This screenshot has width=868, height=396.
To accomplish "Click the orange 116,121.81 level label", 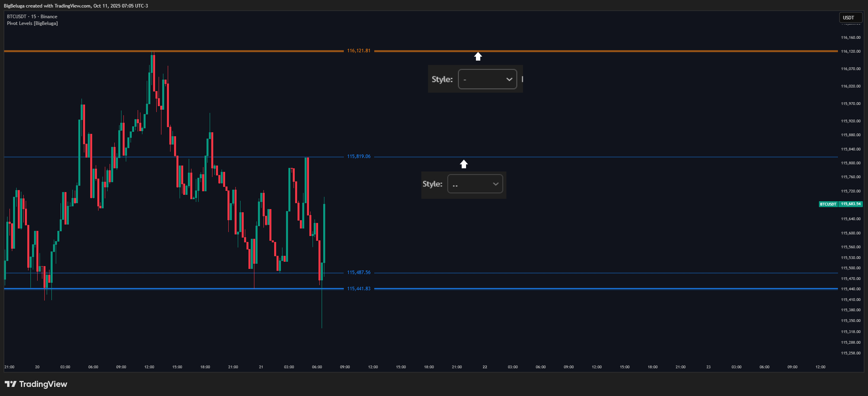I will click(x=359, y=51).
